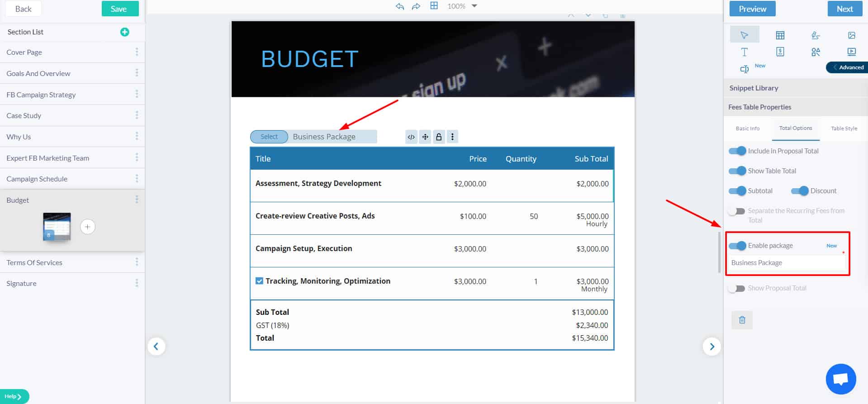Switch to the Basic Info tab
The width and height of the screenshot is (868, 404).
tap(748, 128)
